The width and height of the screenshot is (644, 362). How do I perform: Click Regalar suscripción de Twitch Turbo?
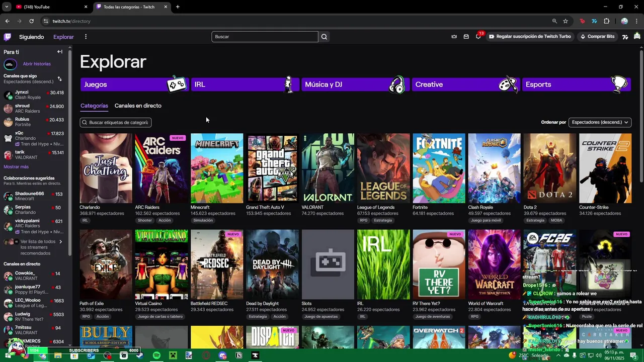pyautogui.click(x=530, y=37)
